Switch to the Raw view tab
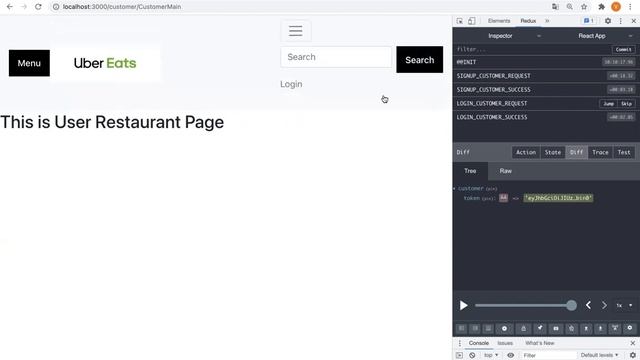 [x=506, y=171]
